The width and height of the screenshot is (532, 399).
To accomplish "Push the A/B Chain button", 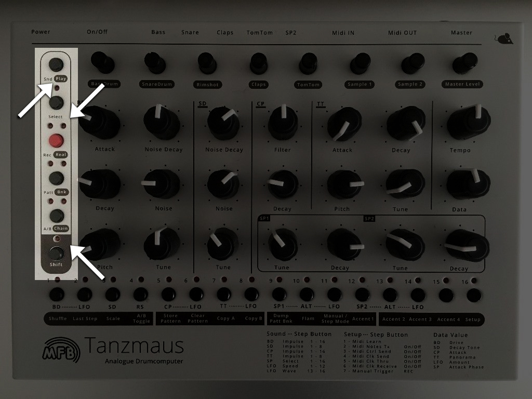I will (57, 216).
